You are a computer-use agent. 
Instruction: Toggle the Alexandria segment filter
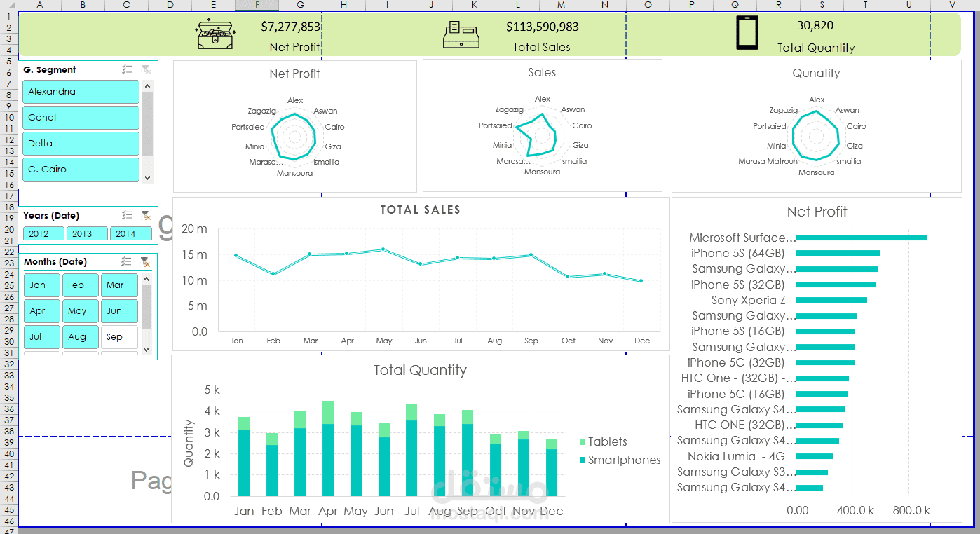[81, 92]
